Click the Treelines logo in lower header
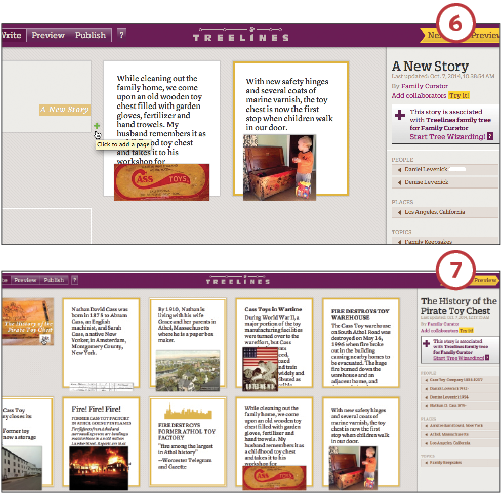 click(x=238, y=280)
